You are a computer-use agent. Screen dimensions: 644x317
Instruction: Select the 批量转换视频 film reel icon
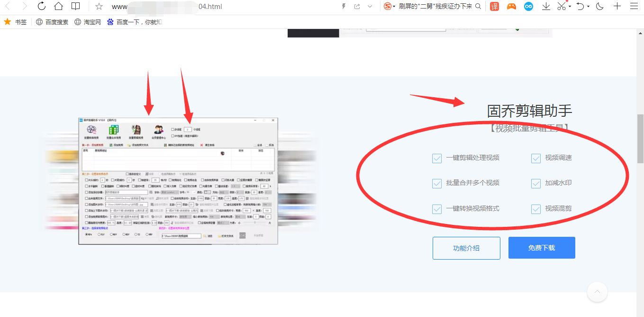coord(91,130)
